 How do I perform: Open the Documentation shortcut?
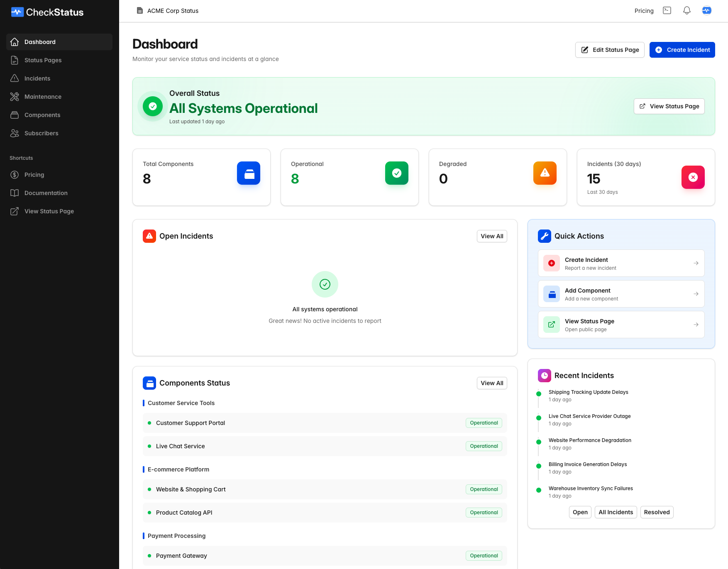pos(59,193)
